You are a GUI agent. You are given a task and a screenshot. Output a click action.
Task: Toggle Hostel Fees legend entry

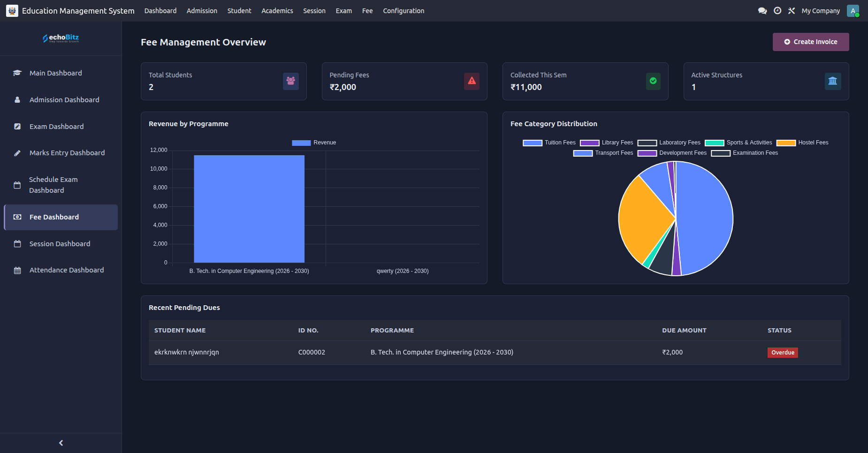(802, 143)
